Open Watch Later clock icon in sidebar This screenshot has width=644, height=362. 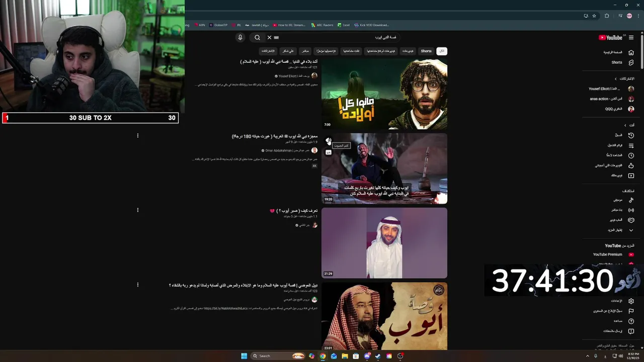(x=631, y=155)
